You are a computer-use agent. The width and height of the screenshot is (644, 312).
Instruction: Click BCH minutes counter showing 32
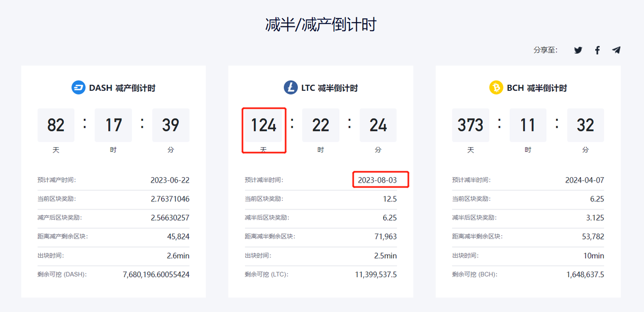click(x=586, y=125)
